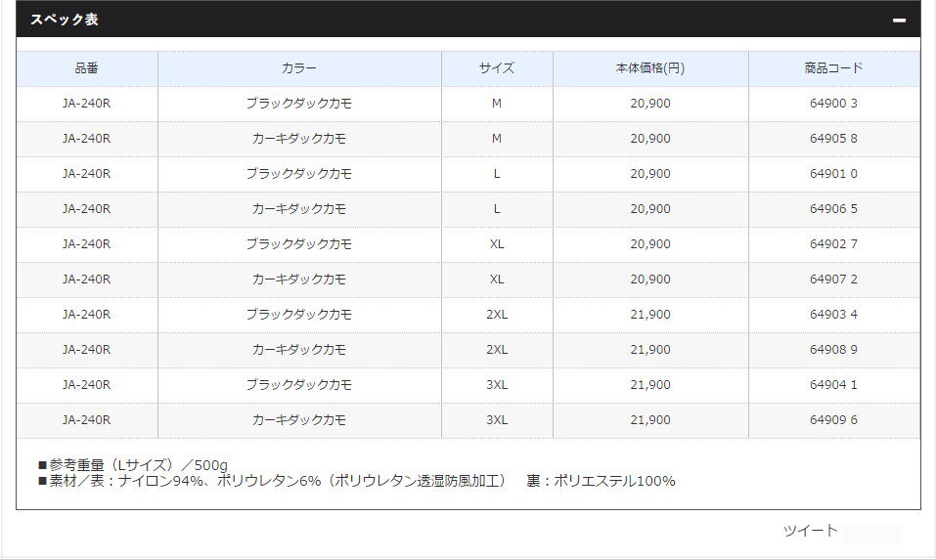Click ブラックダックカモ in the 64904 1 row
Image resolution: width=936 pixels, height=560 pixels.
(x=299, y=385)
